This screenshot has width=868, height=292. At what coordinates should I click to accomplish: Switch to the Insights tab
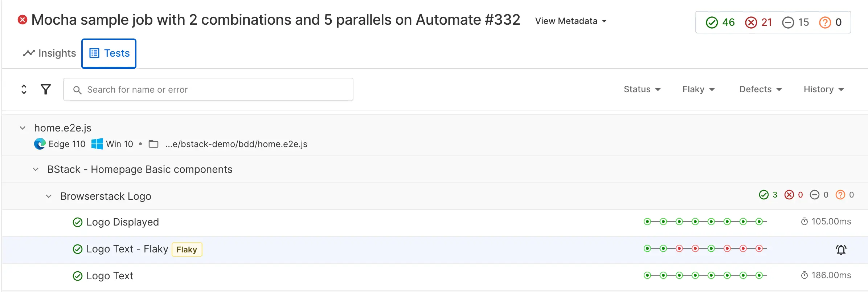(x=50, y=53)
